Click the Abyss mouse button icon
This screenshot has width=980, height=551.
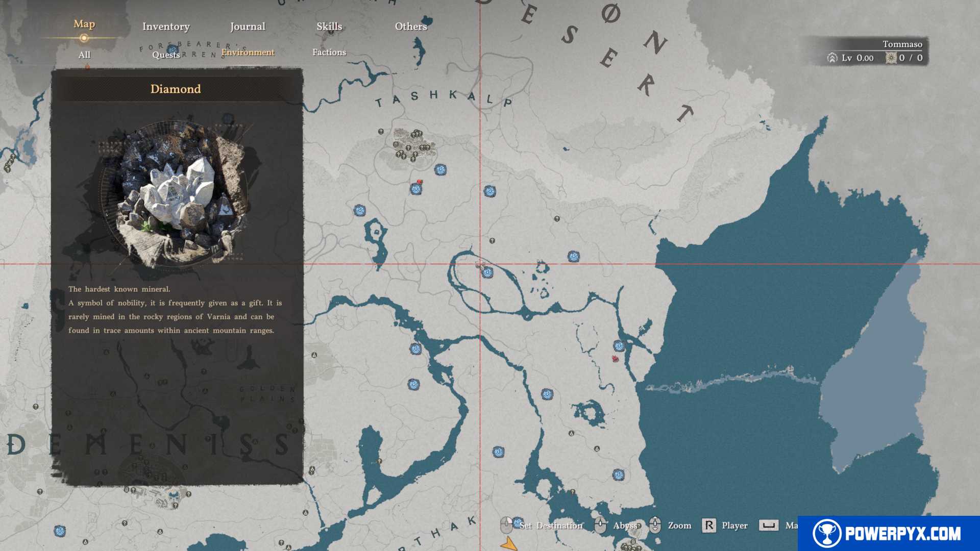pos(601,525)
